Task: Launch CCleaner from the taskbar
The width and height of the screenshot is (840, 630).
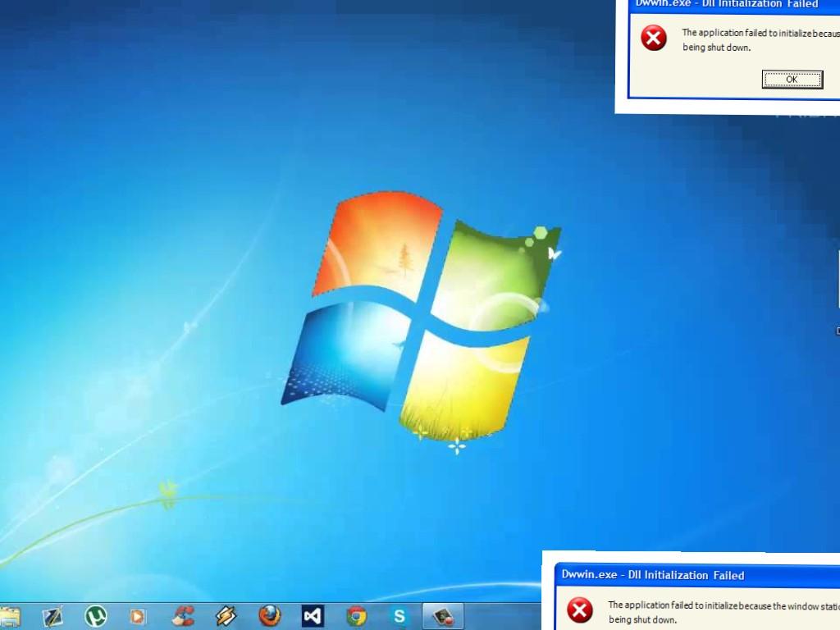Action: 183,615
